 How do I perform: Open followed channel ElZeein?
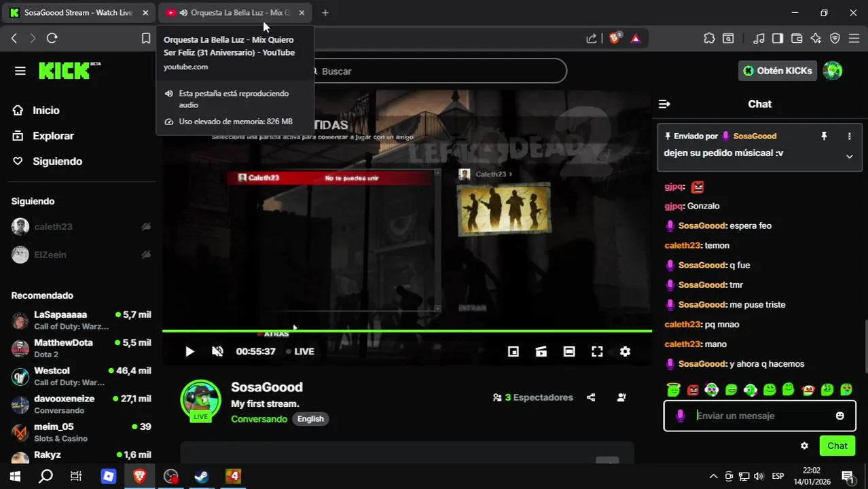click(82, 255)
